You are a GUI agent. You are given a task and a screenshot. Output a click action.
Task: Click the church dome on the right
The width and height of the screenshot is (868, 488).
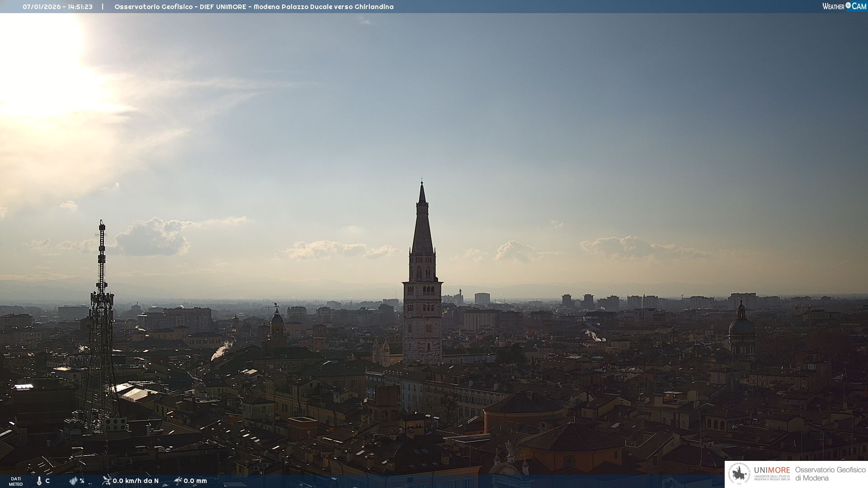tap(741, 326)
